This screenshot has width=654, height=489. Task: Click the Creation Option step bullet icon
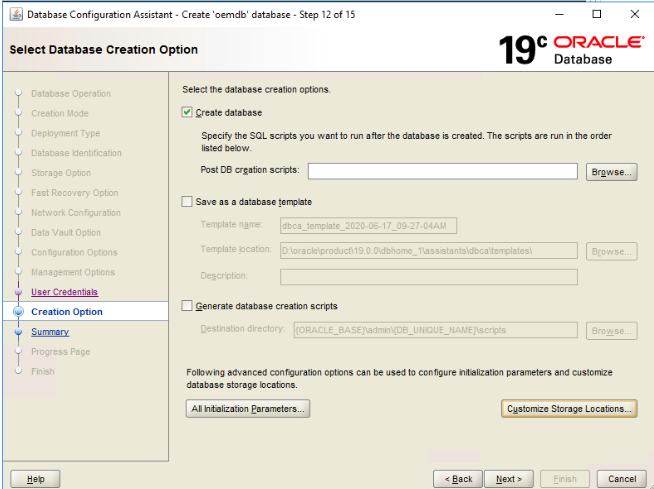[x=18, y=312]
